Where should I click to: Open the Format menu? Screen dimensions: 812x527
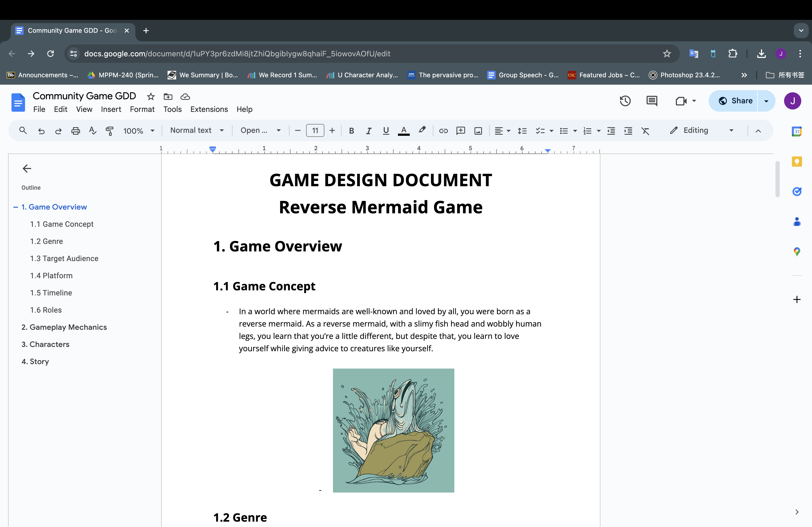(x=142, y=109)
